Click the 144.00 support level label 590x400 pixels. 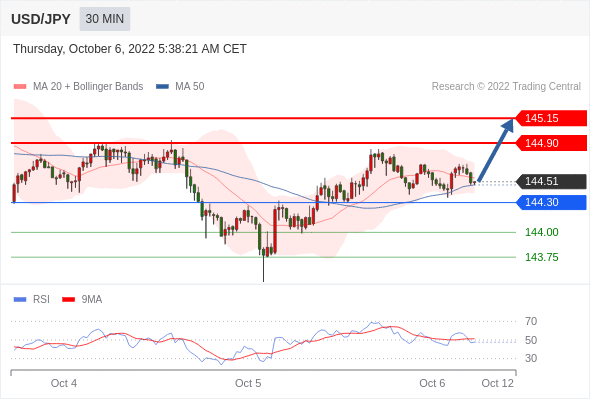(x=542, y=232)
